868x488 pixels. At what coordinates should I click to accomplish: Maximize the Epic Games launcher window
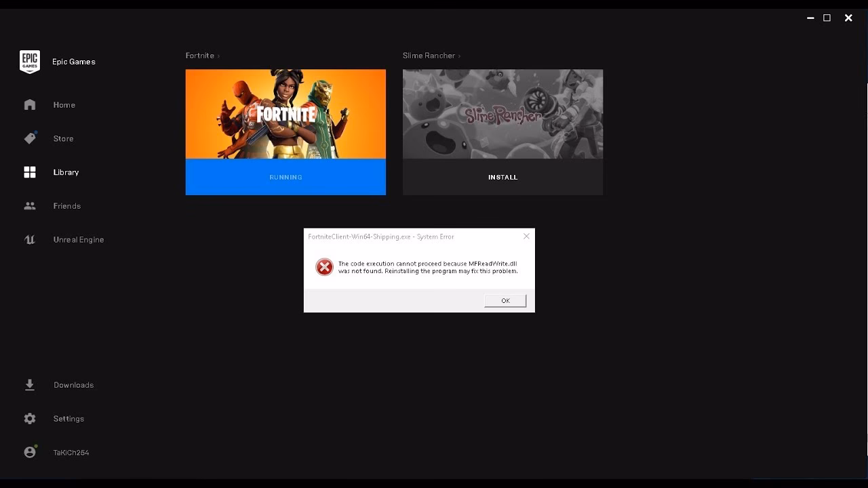[x=827, y=18]
